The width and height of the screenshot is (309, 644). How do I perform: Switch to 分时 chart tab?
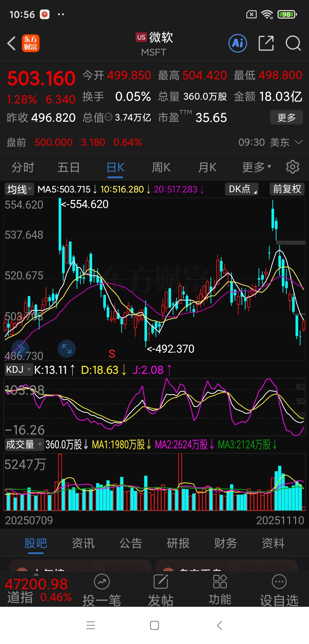pos(23,167)
